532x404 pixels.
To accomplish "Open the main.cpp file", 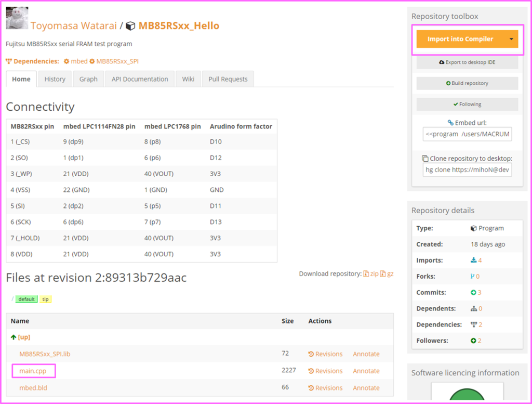I will click(33, 371).
